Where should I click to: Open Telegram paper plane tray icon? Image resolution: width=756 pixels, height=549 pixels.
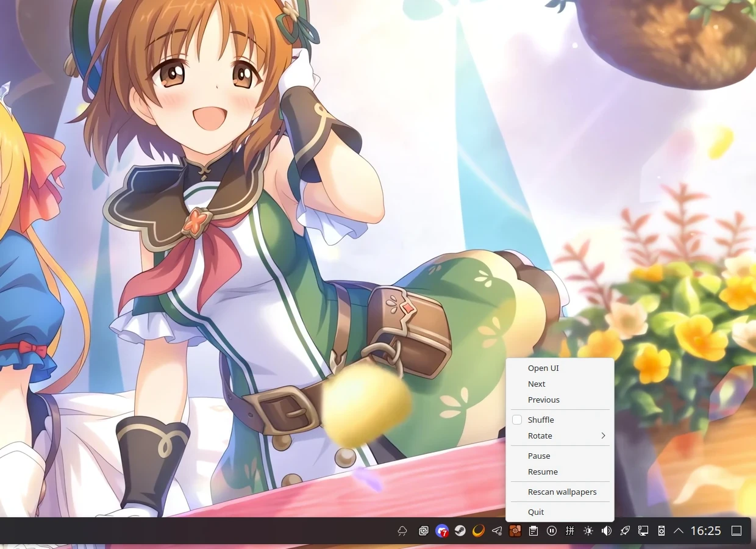coord(497,531)
